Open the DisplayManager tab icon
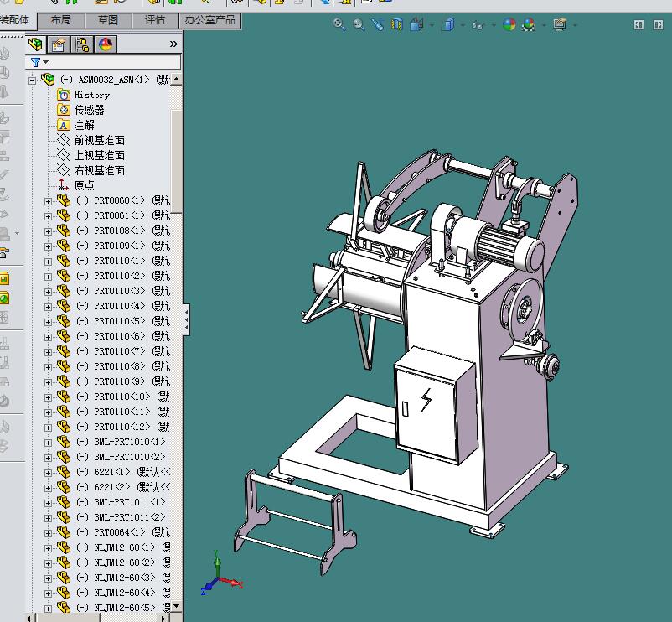 [x=106, y=44]
